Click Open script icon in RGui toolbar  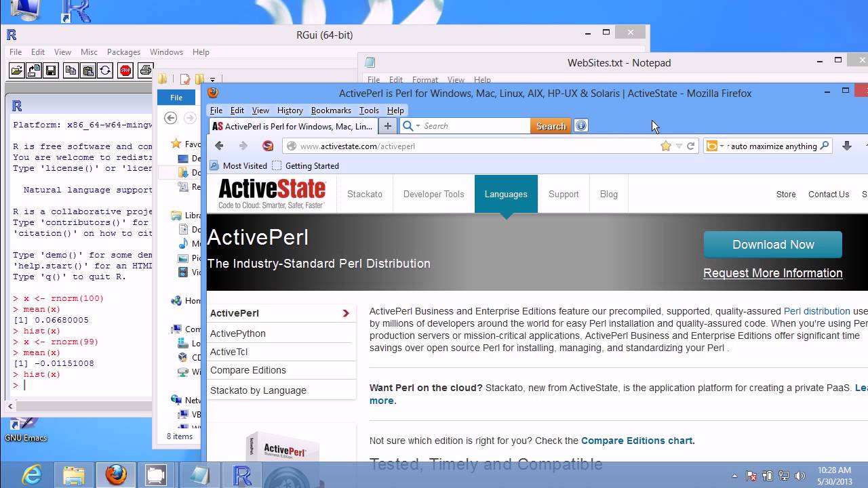pos(17,70)
